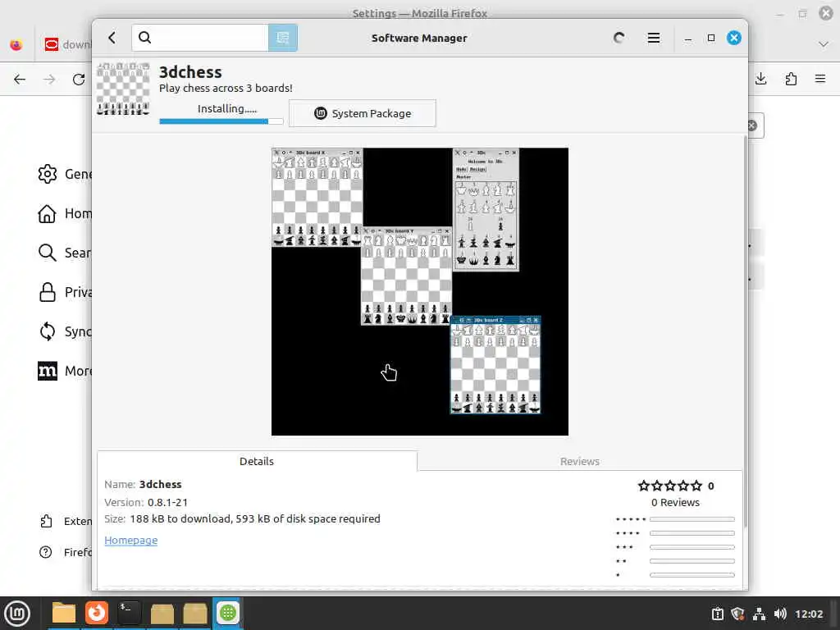840x630 pixels.
Task: Open the Terminal from taskbar
Action: tap(129, 613)
